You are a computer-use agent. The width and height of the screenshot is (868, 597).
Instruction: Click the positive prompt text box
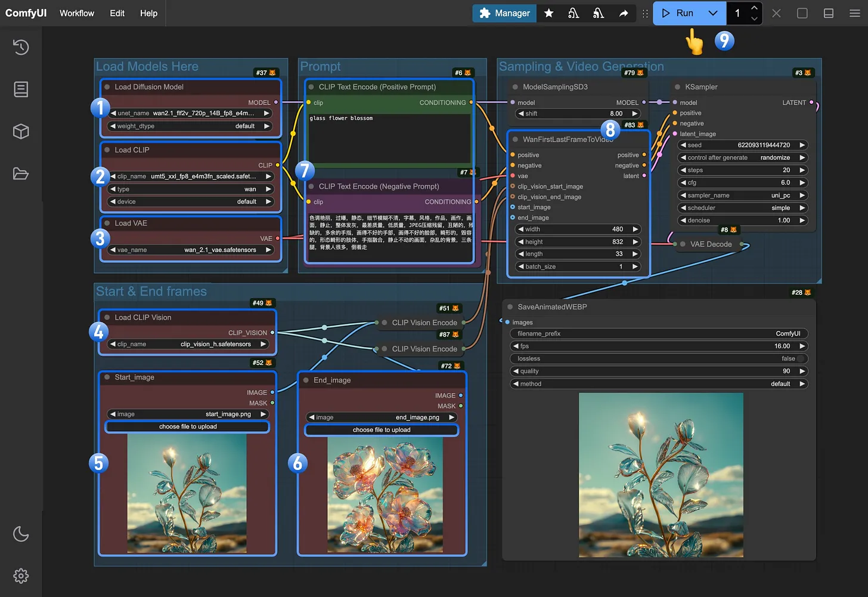pos(389,138)
